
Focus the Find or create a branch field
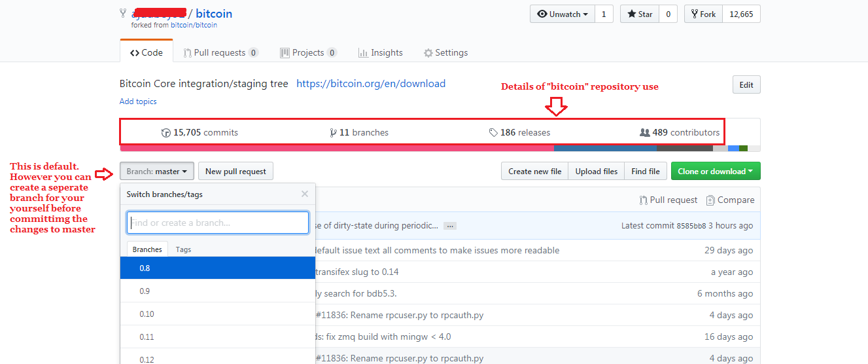(x=218, y=223)
